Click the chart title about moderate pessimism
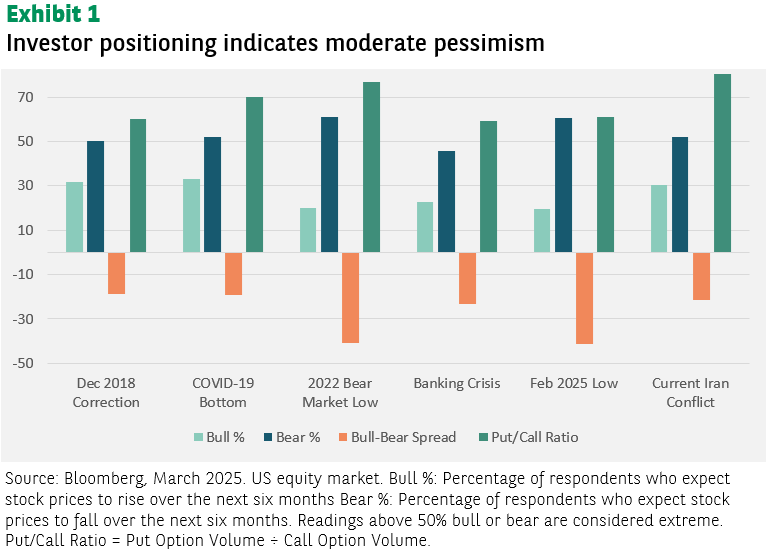Screen dimensions: 766x550 coord(275,44)
